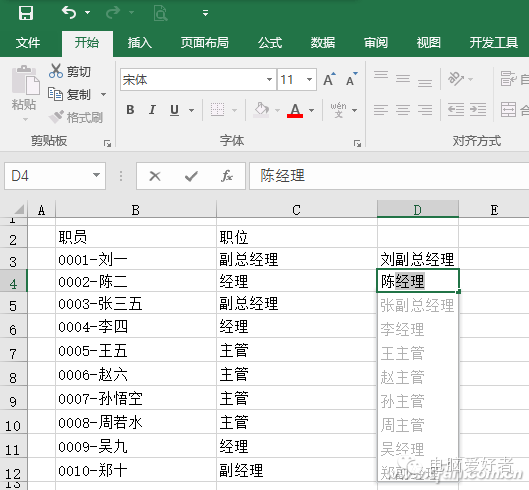Open the Name Box dropdown arrow
529x490 pixels.
[x=96, y=175]
